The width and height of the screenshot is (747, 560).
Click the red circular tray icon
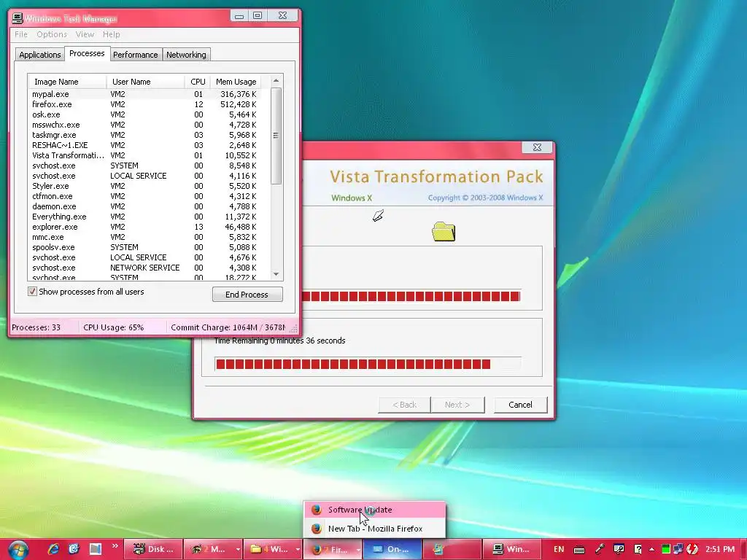pyautogui.click(x=692, y=549)
